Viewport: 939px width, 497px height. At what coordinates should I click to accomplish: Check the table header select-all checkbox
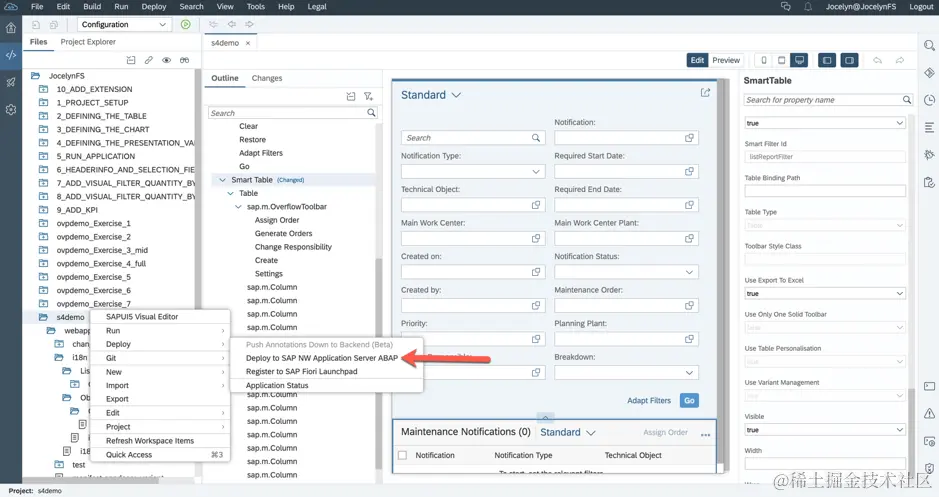402,455
